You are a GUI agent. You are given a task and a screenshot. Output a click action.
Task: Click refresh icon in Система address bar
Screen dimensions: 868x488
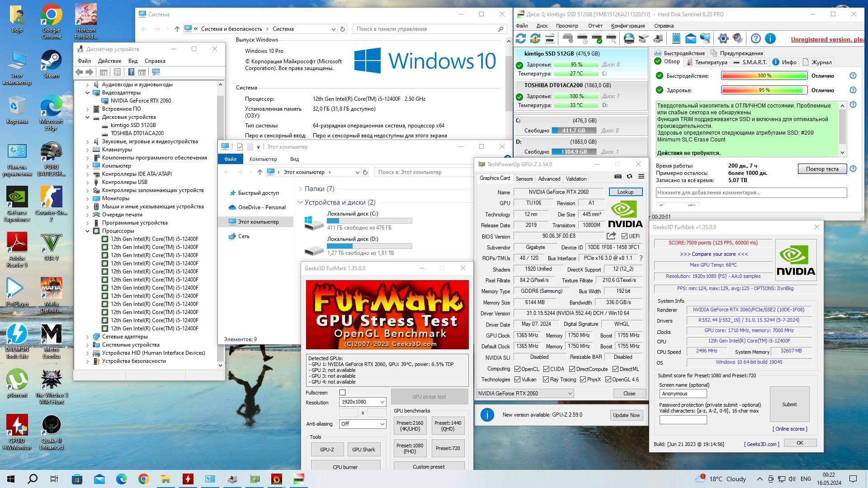pos(343,29)
